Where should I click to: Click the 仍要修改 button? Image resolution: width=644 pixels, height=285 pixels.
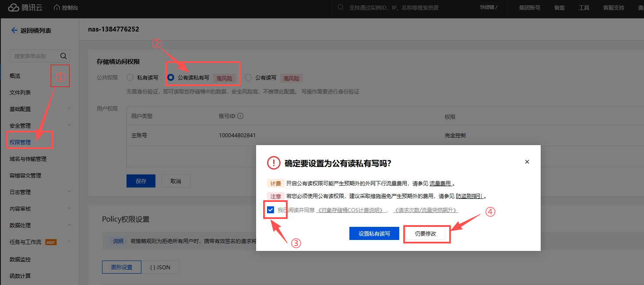[426, 234]
